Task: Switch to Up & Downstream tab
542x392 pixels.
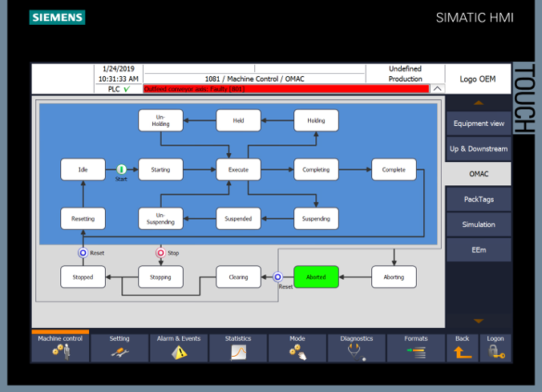Action: pyautogui.click(x=479, y=148)
